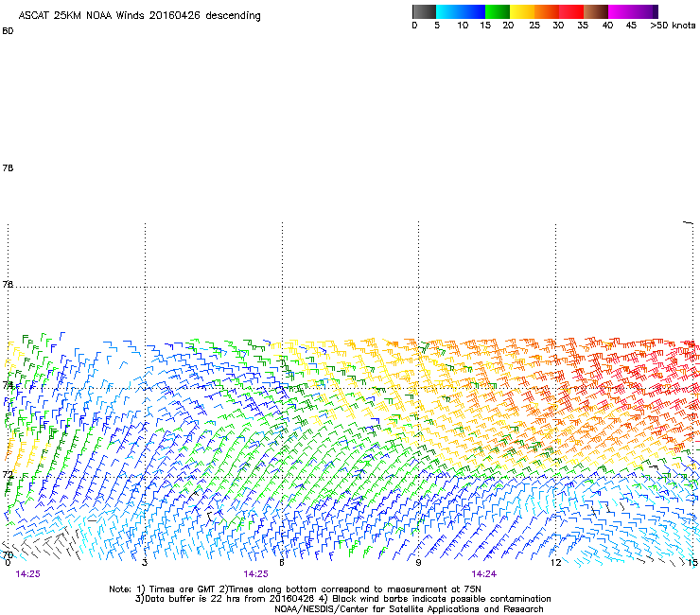The height and width of the screenshot is (615, 700).
Task: Click the '14:25' time stamp nearest longitude 6
Action: click(255, 574)
